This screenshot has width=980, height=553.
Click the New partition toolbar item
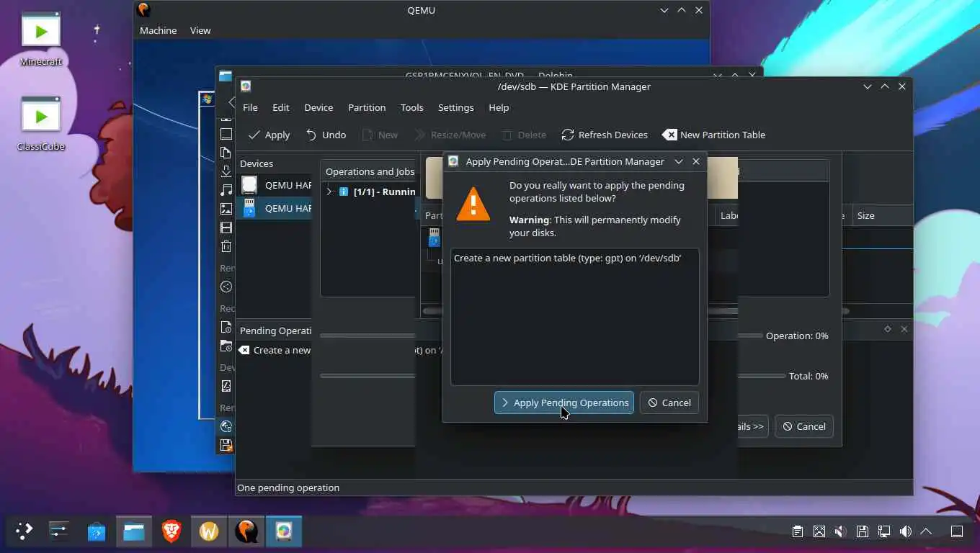[380, 135]
